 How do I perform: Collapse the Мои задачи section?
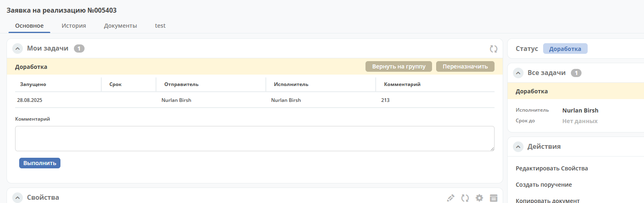click(18, 49)
